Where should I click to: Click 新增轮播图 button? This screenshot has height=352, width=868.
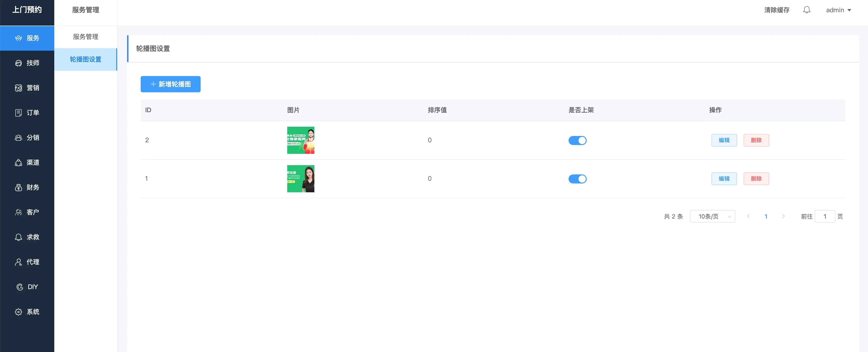(x=171, y=84)
